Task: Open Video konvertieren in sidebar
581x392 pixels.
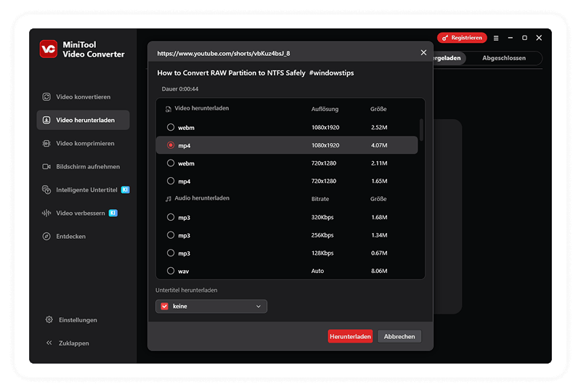Action: (83, 97)
